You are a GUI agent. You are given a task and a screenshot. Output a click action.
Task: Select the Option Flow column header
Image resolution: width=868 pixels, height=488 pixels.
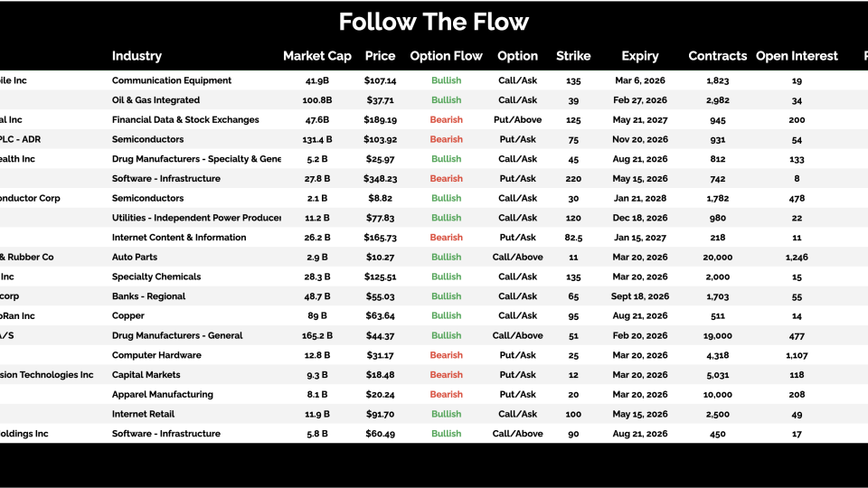coord(446,56)
